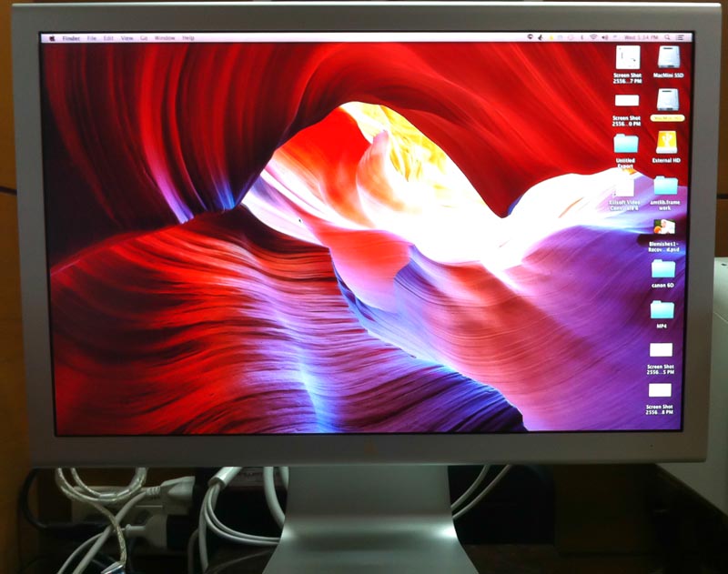This screenshot has width=728, height=574.
Task: Click the Wi-Fi status icon
Action: click(x=593, y=37)
